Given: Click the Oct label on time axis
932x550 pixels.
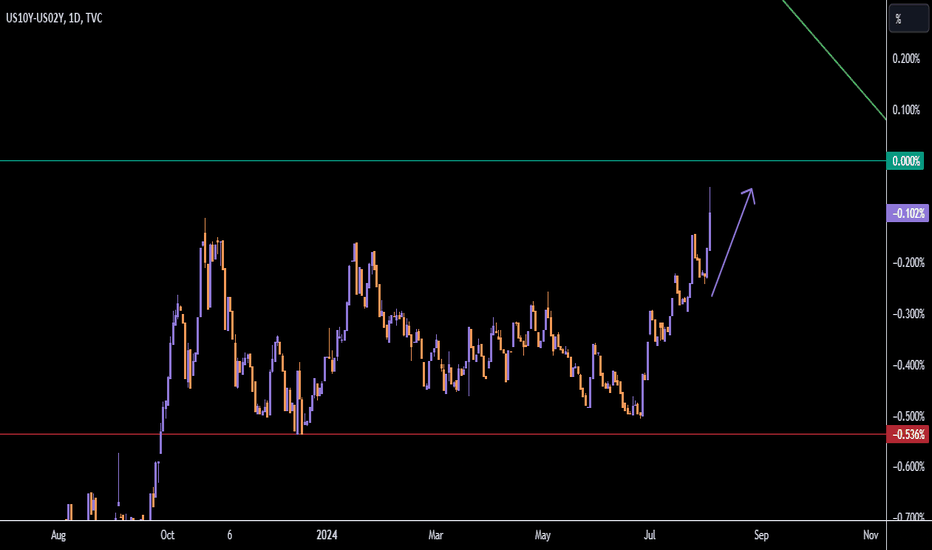Looking at the screenshot, I should (x=168, y=535).
